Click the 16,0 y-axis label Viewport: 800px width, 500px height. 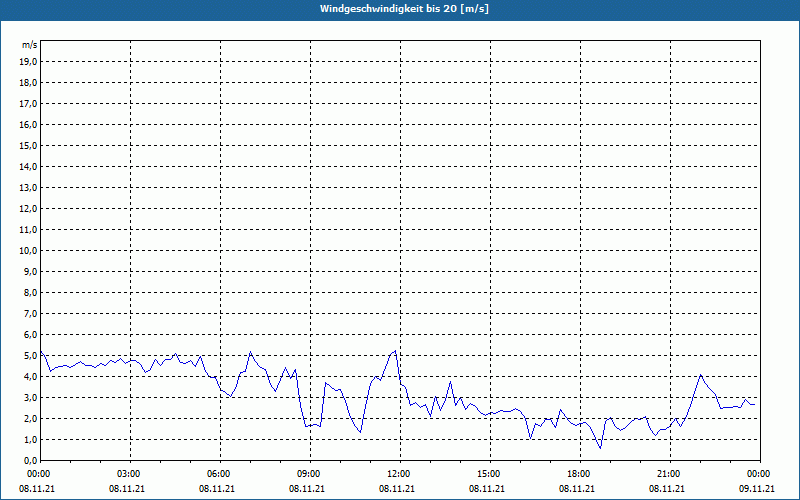[28, 124]
